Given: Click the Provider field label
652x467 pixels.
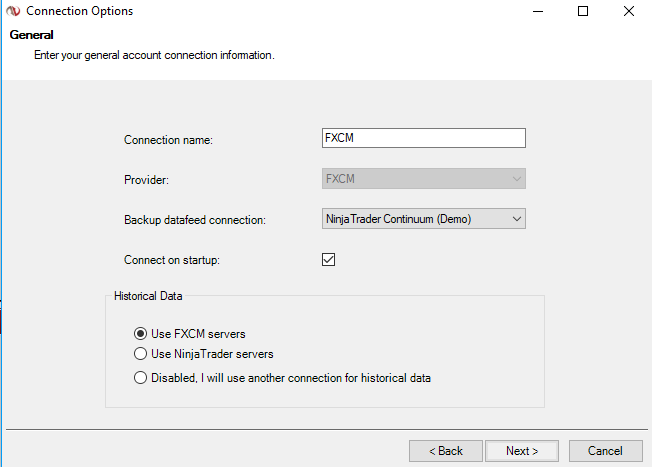Looking at the screenshot, I should coord(147,180).
